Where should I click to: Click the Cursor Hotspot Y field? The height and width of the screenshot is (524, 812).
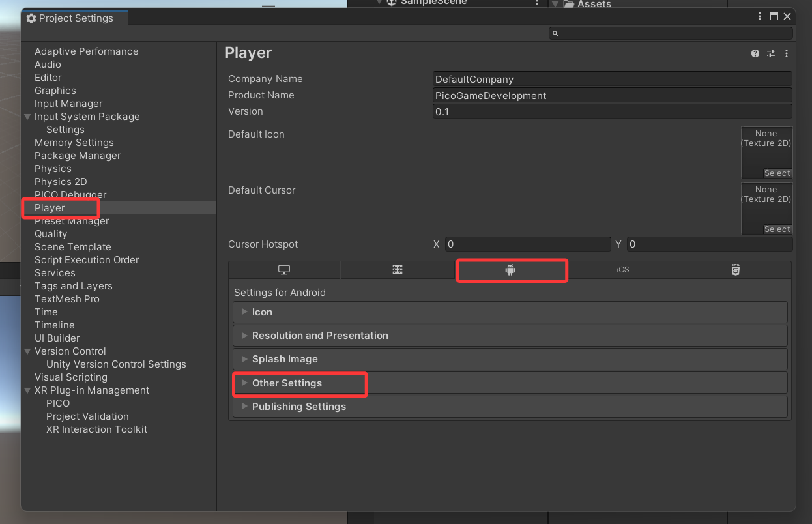tap(710, 244)
